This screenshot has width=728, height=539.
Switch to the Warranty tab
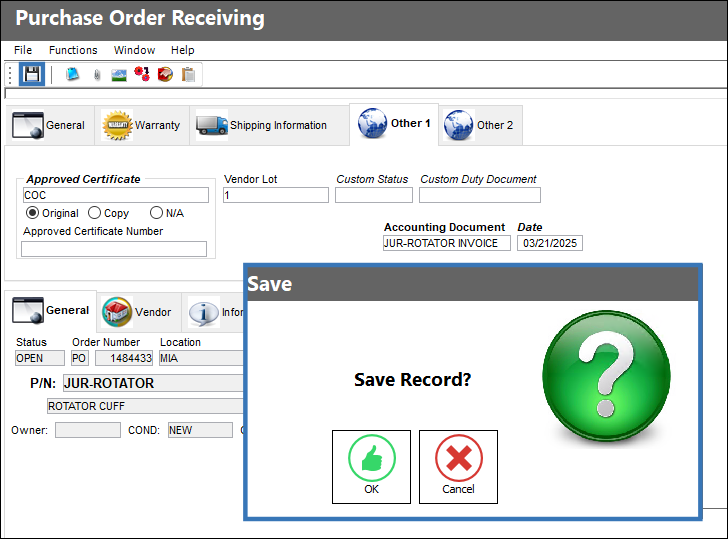(142, 125)
